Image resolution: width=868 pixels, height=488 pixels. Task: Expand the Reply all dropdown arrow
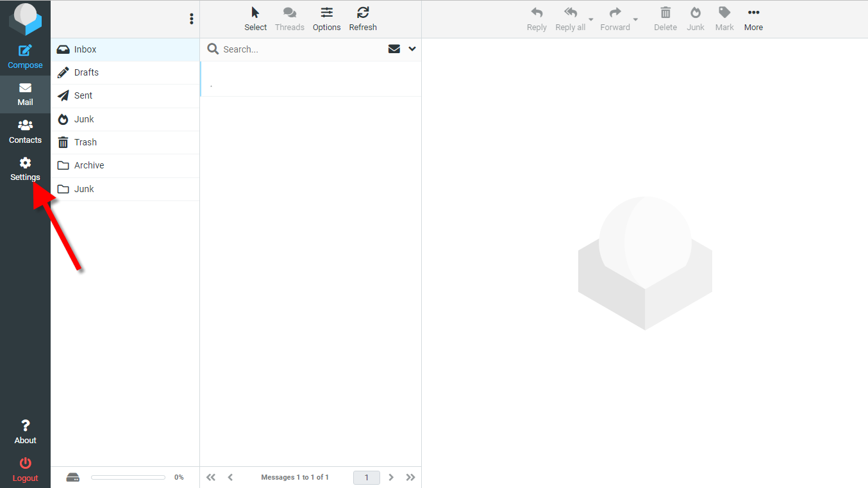pyautogui.click(x=591, y=19)
